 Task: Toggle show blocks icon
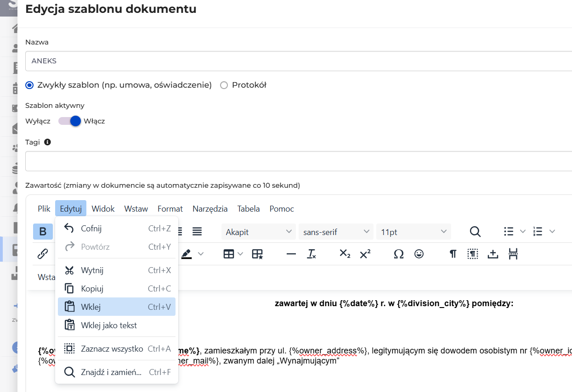(x=473, y=254)
